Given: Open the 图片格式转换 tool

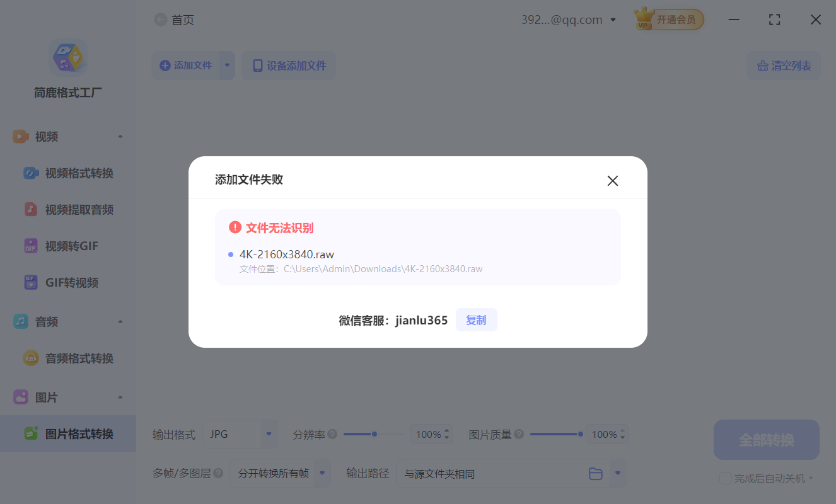Looking at the screenshot, I should tap(69, 433).
